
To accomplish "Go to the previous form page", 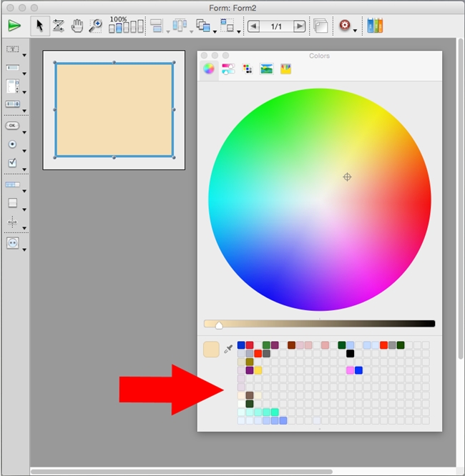I will [x=254, y=26].
